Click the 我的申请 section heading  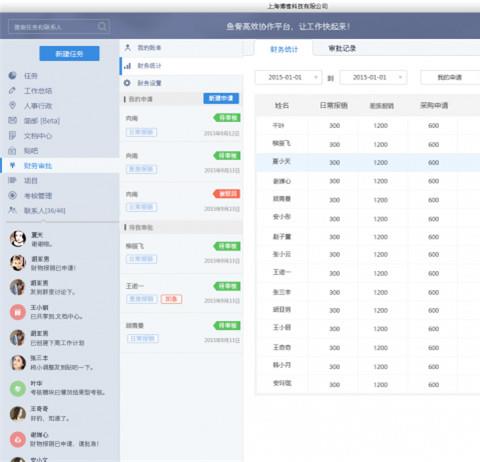coord(140,99)
